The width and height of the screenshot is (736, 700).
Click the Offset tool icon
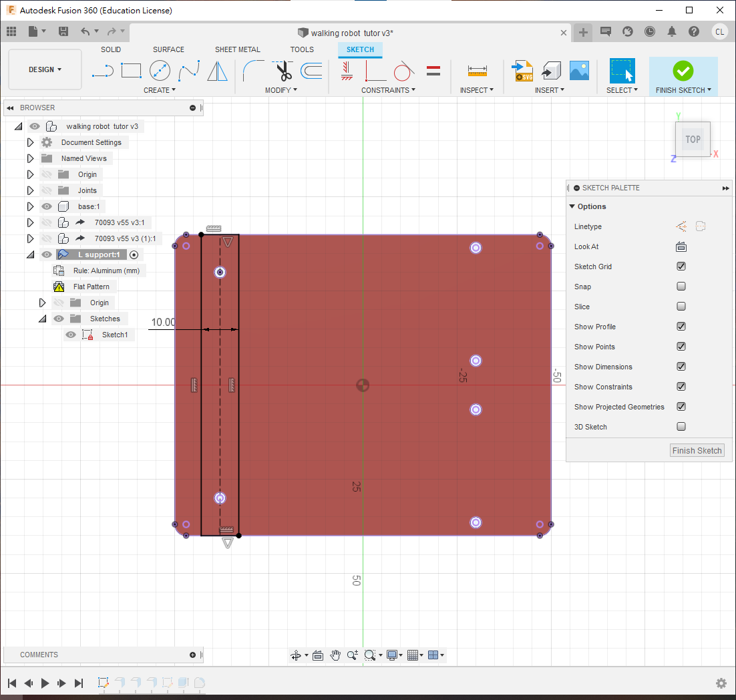311,70
